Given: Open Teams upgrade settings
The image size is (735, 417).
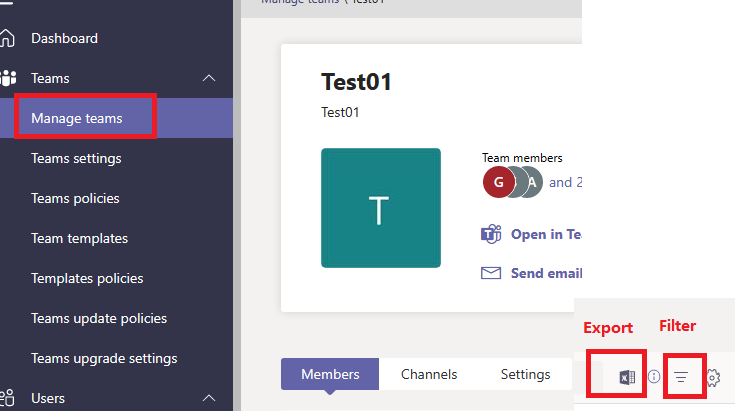Looking at the screenshot, I should (x=104, y=358).
